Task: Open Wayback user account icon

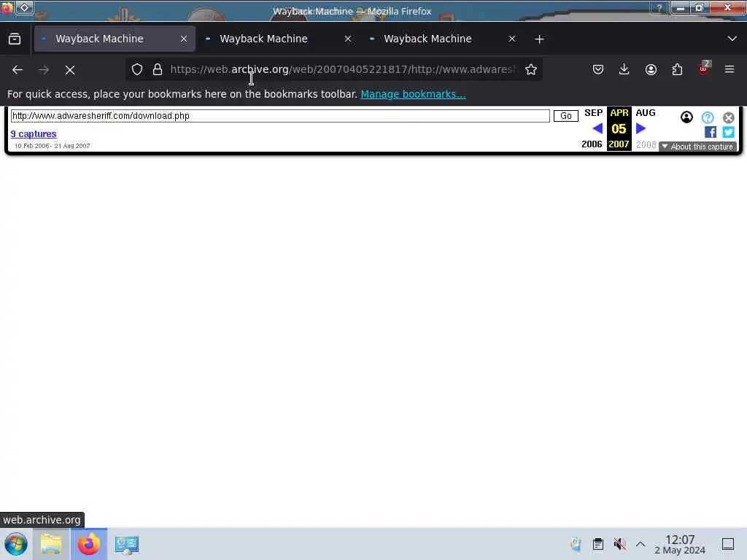Action: coord(686,117)
